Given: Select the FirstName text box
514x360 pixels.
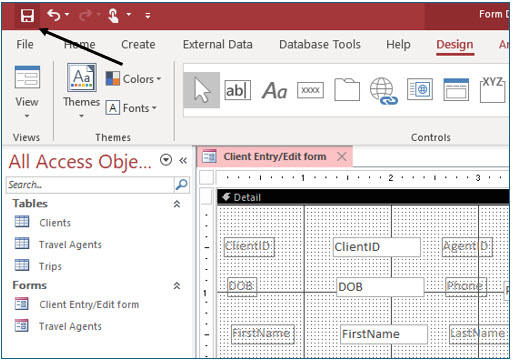Looking at the screenshot, I should (384, 334).
